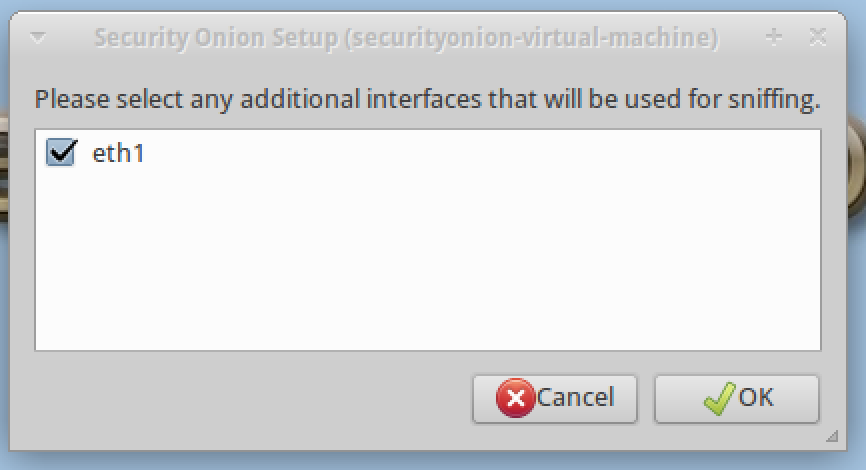
Task: Open the window menu arrow in title bar
Action: click(x=37, y=39)
